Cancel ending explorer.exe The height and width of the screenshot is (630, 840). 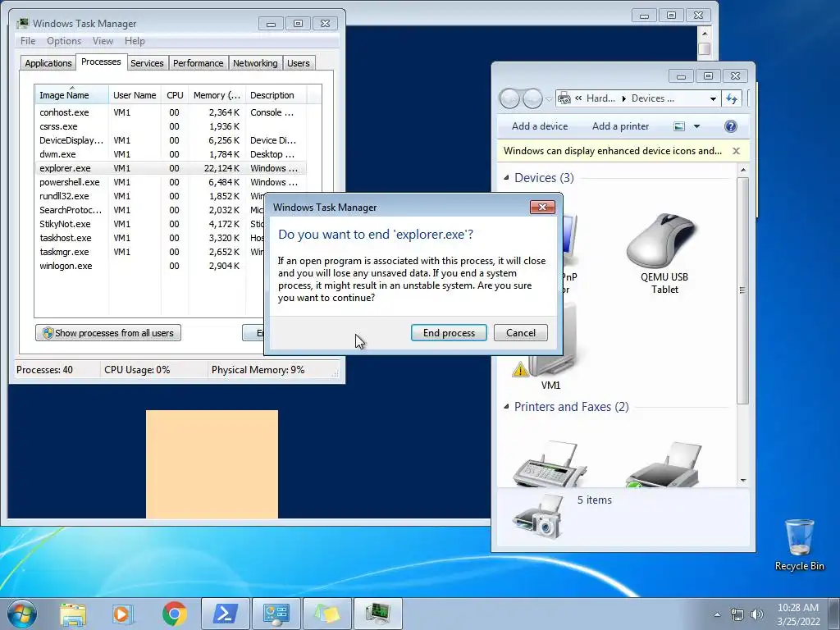pos(520,333)
